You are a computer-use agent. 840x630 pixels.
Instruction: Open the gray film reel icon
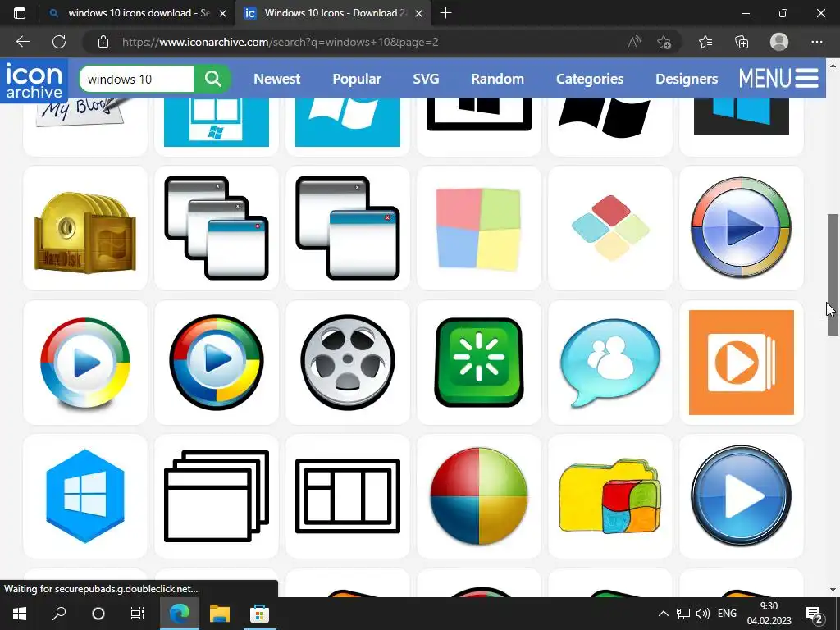pyautogui.click(x=348, y=363)
